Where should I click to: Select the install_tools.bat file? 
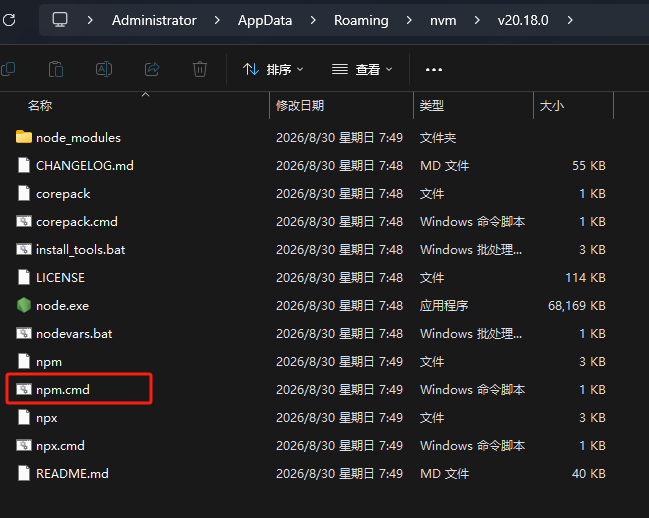(80, 249)
